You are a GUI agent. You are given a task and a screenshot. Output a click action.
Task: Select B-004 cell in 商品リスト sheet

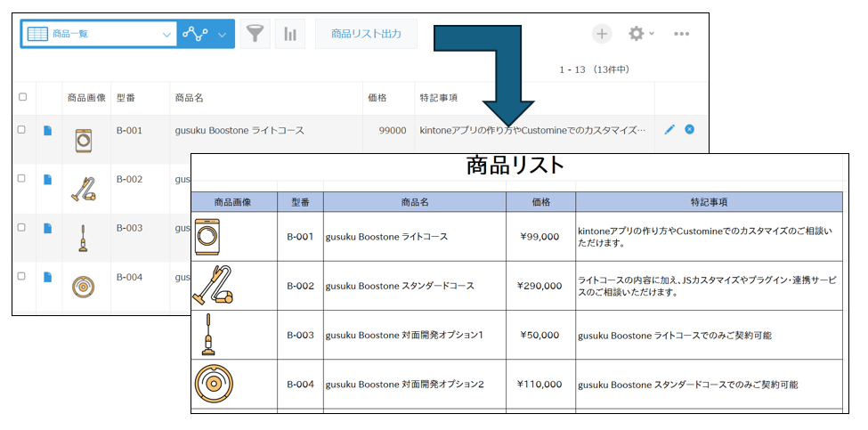[301, 384]
